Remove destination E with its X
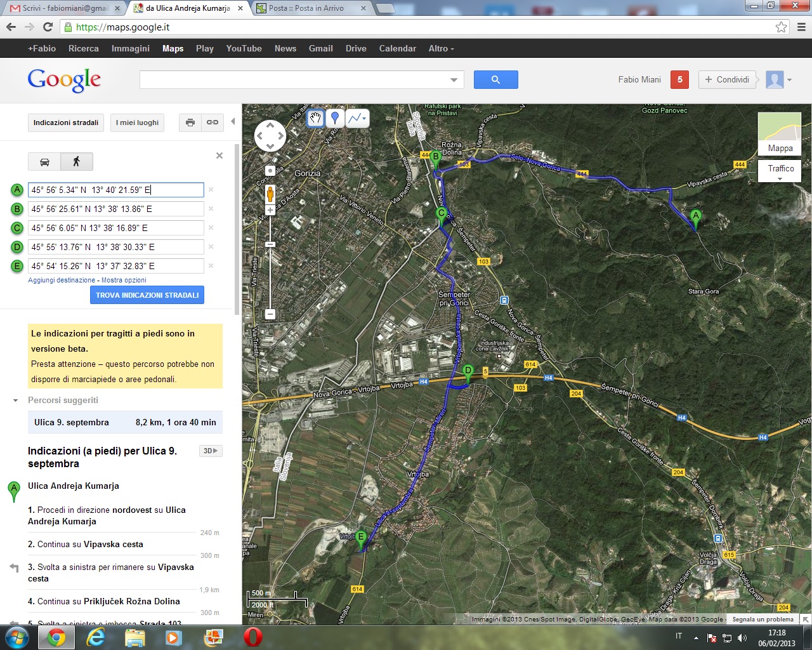The height and width of the screenshot is (650, 812). [211, 266]
